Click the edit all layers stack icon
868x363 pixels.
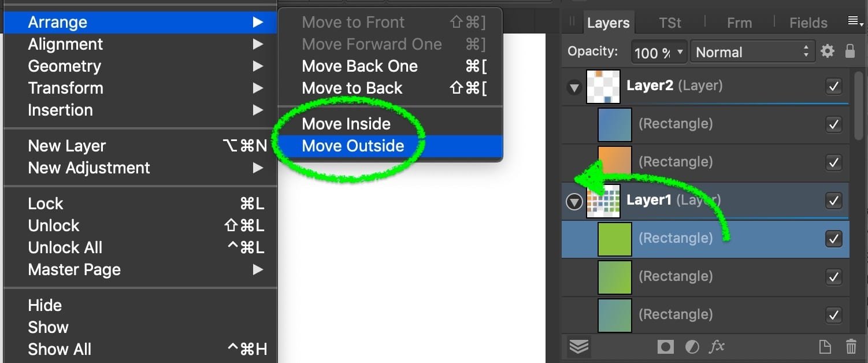[x=578, y=346]
